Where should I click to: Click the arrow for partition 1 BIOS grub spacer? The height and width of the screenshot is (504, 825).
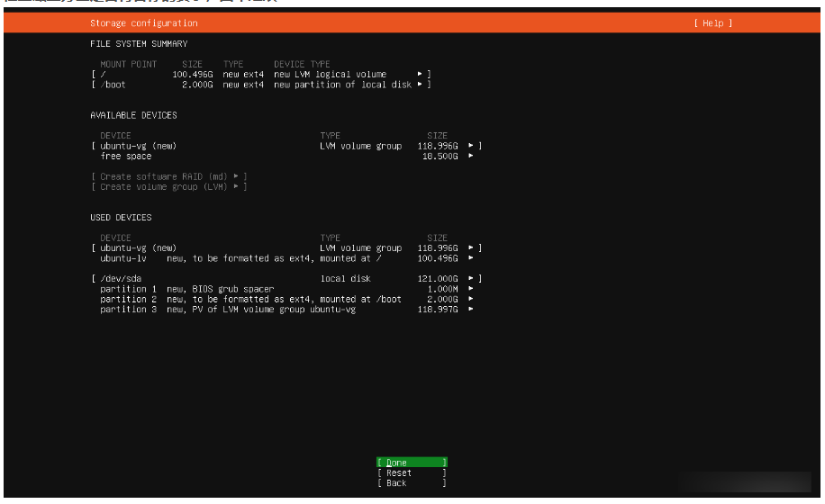point(471,289)
